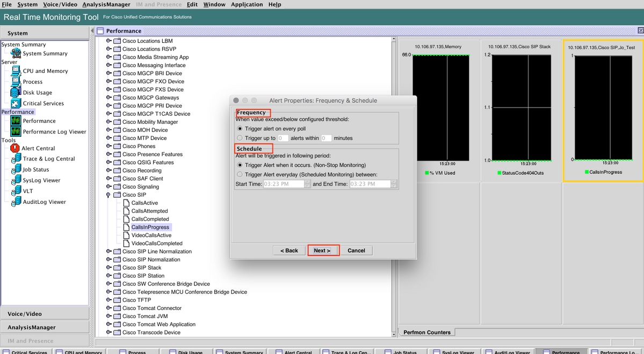The image size is (644, 354).
Task: Click the Cisco Recording folder icon
Action: 117,170
